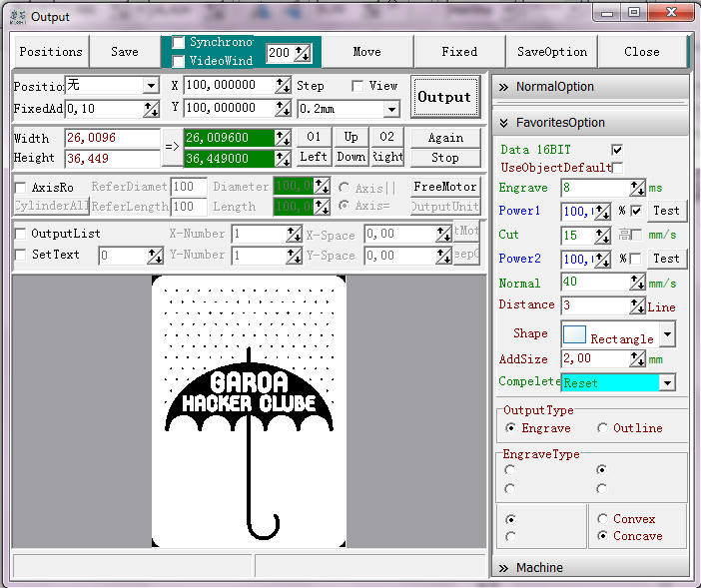Click the Left jog button
The width and height of the screenshot is (701, 588).
point(314,157)
